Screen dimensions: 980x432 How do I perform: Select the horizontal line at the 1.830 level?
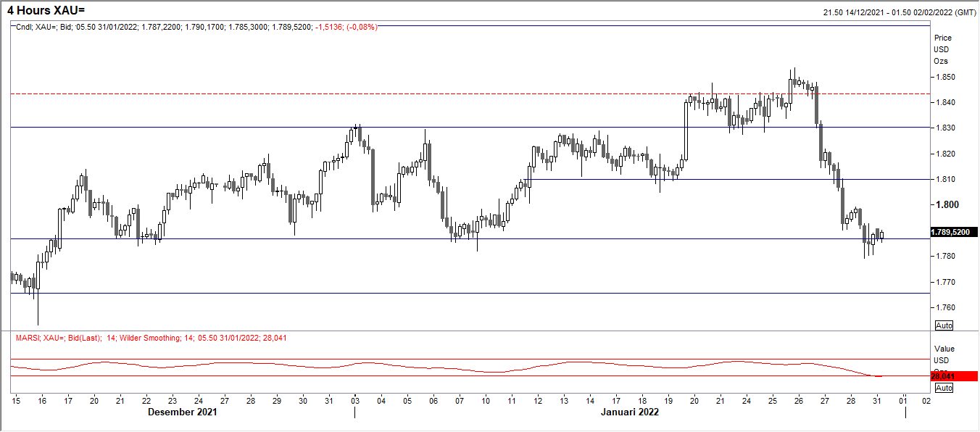click(x=470, y=127)
